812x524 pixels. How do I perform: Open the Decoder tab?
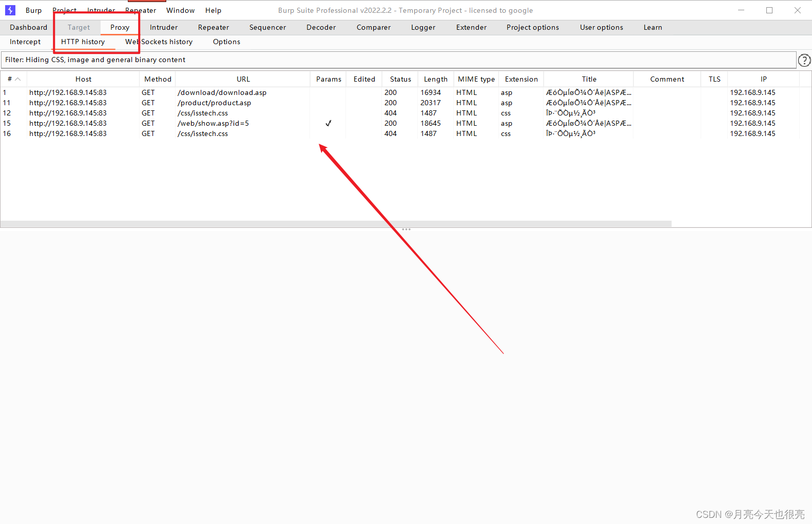click(321, 27)
